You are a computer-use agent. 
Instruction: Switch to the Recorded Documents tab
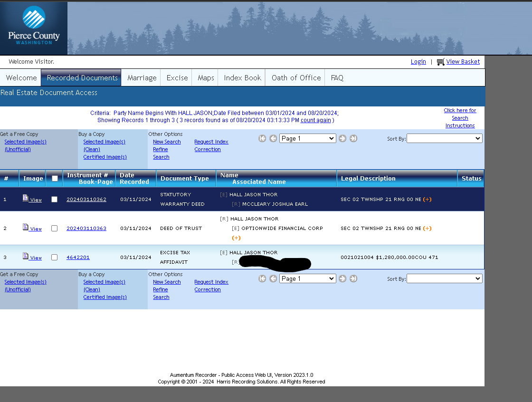coord(81,78)
